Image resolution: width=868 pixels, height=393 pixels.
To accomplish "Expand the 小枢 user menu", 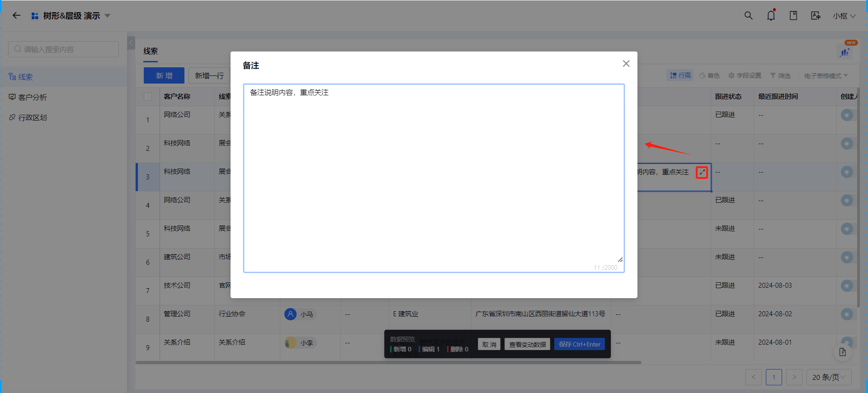I will pos(844,16).
